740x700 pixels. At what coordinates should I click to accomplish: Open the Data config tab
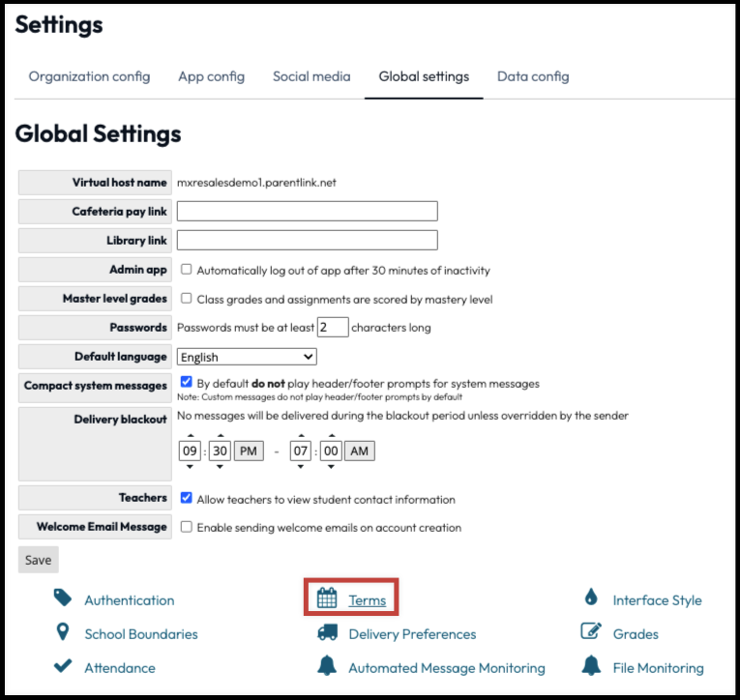pyautogui.click(x=533, y=76)
